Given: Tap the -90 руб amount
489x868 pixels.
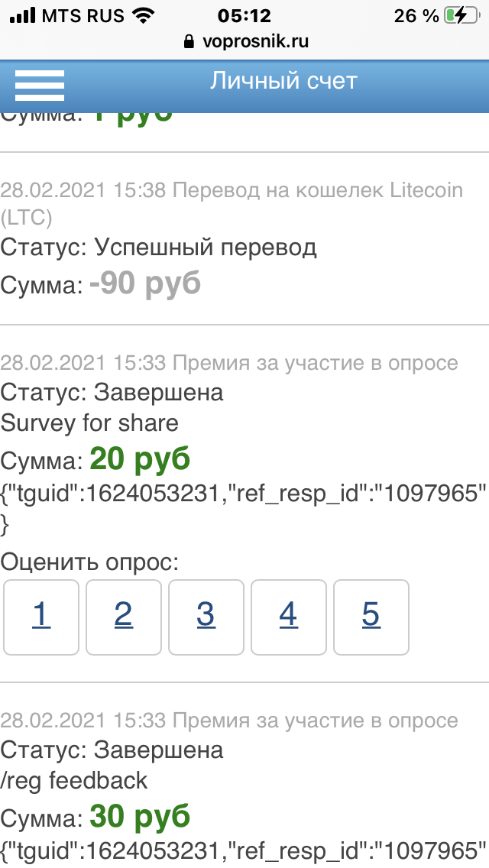Looking at the screenshot, I should point(144,283).
